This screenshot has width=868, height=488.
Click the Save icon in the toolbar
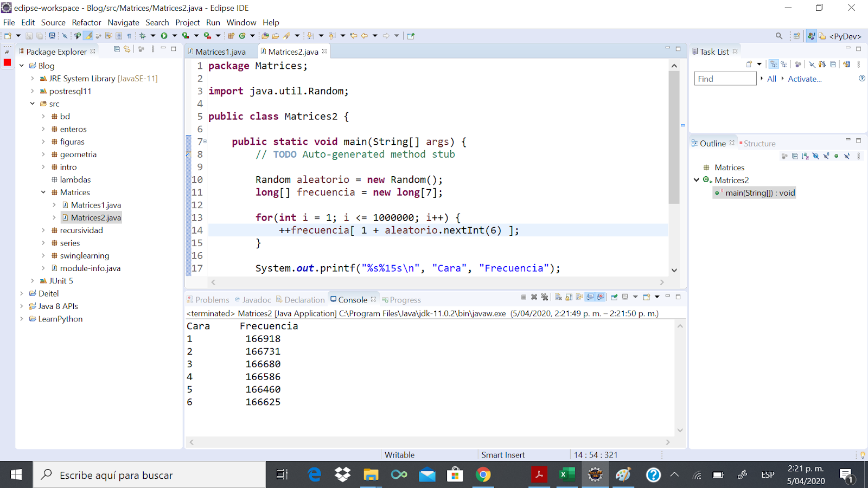29,35
